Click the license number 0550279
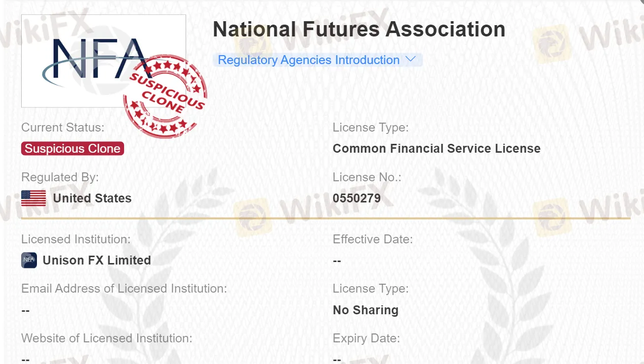644x364 pixels. 357,198
